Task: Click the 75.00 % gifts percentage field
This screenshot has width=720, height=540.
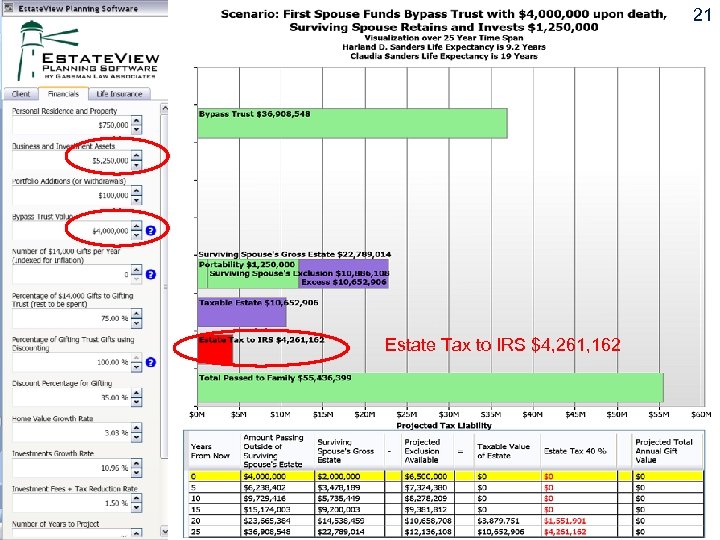Action: click(x=72, y=318)
